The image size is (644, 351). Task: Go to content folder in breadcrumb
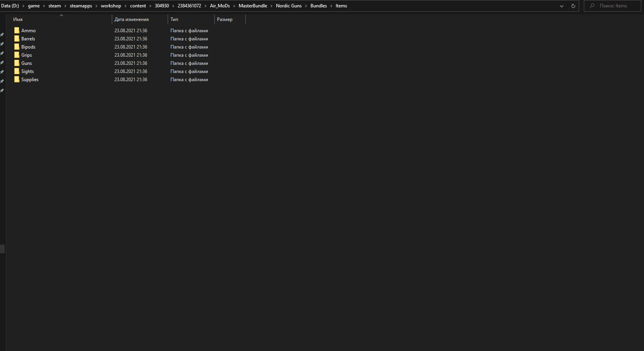coord(138,6)
